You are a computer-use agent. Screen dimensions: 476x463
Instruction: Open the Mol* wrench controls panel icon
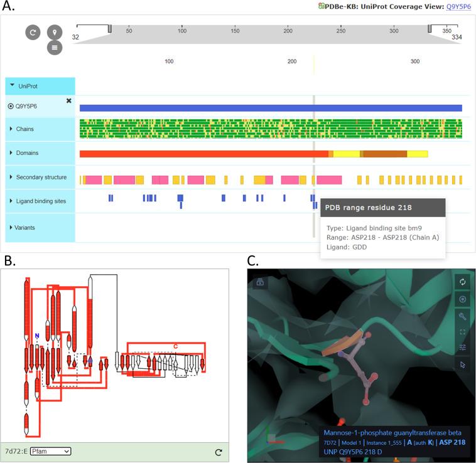point(463,317)
